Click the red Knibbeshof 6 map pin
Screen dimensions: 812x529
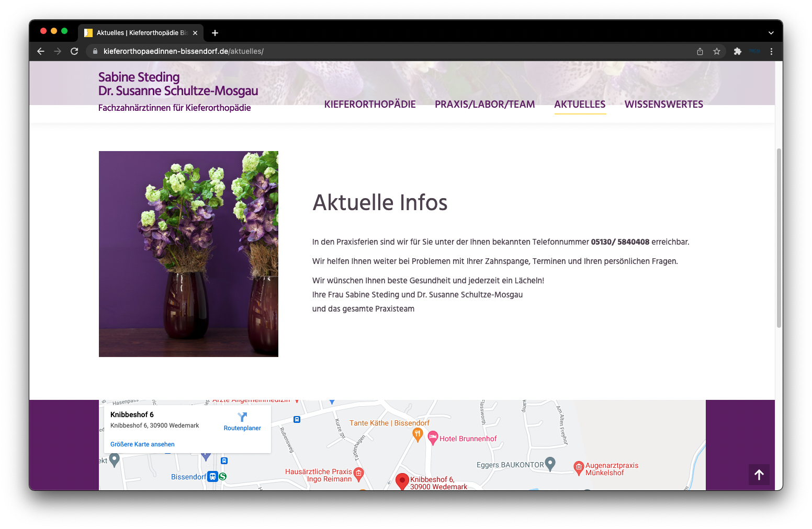tap(402, 481)
